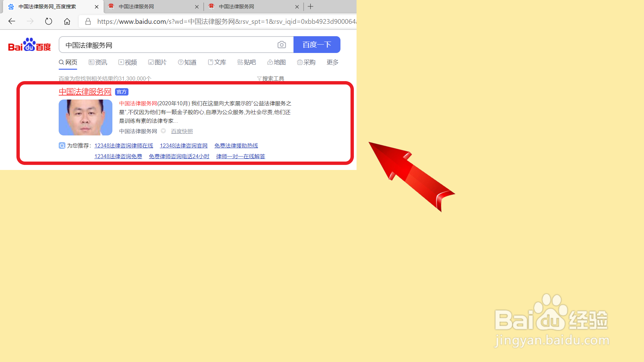
Task: Click the result snippet starting 中国法律服务网(2020年10月)
Action: pos(205,112)
